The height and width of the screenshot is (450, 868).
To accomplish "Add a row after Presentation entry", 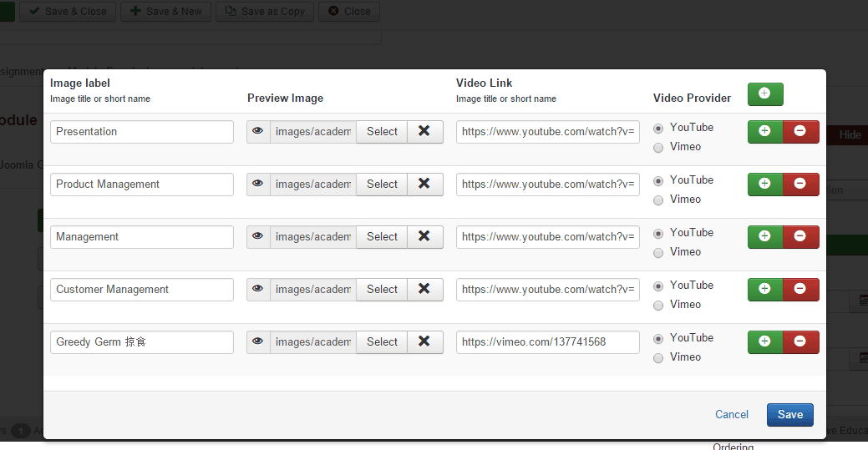I will click(764, 132).
